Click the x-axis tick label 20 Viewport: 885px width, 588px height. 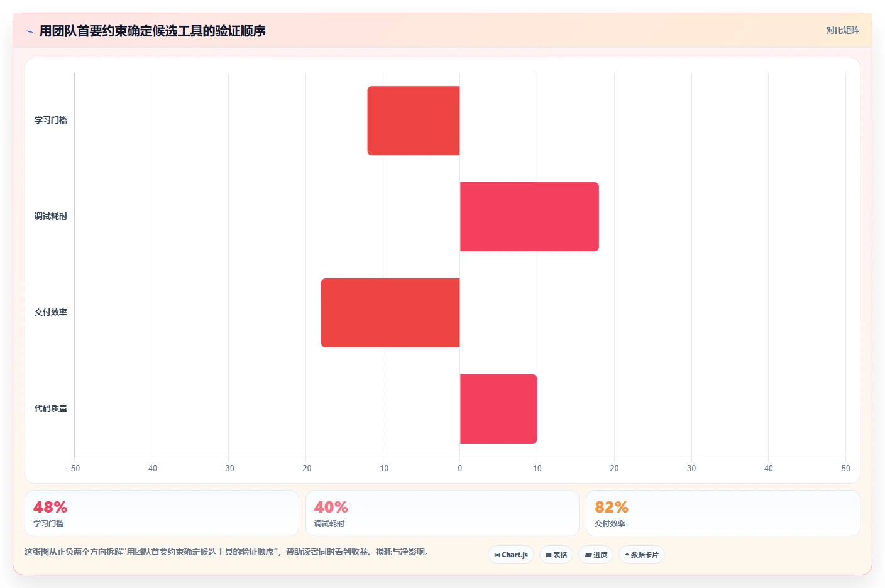[614, 469]
